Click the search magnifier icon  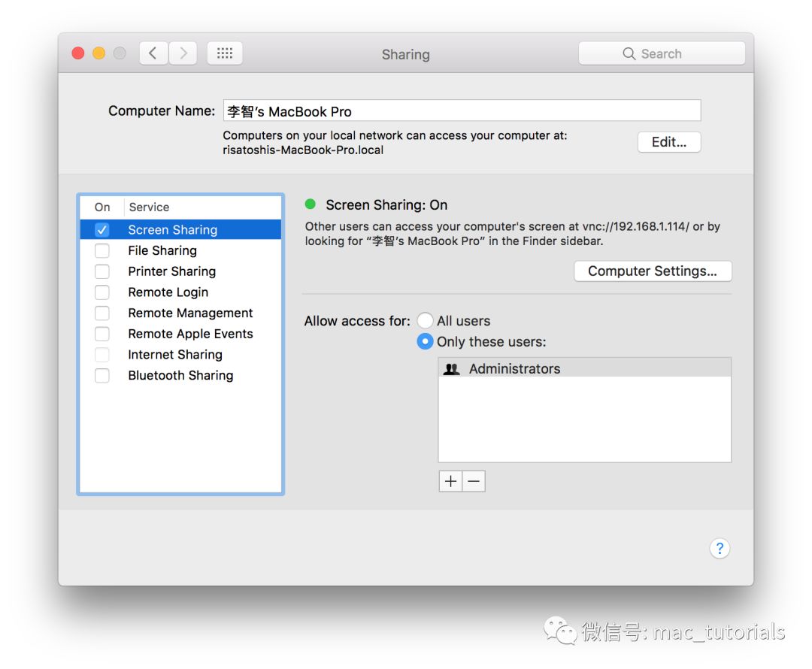(629, 54)
